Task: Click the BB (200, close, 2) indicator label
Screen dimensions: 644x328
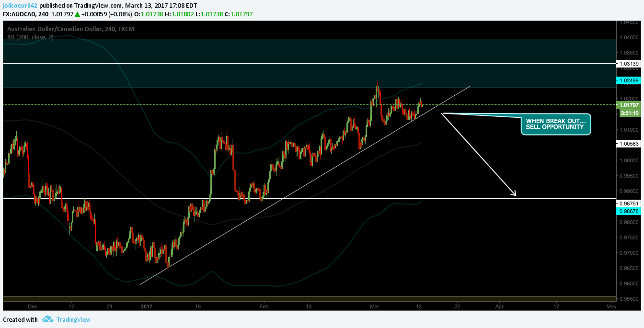Action: click(x=30, y=37)
